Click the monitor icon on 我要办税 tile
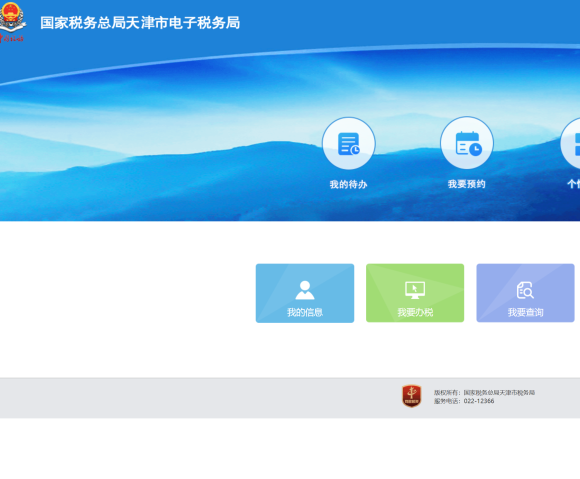Image resolution: width=580 pixels, height=479 pixels. click(x=415, y=290)
